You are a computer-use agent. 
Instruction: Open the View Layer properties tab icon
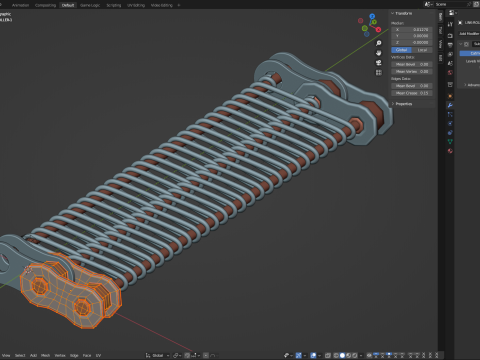pos(450,54)
